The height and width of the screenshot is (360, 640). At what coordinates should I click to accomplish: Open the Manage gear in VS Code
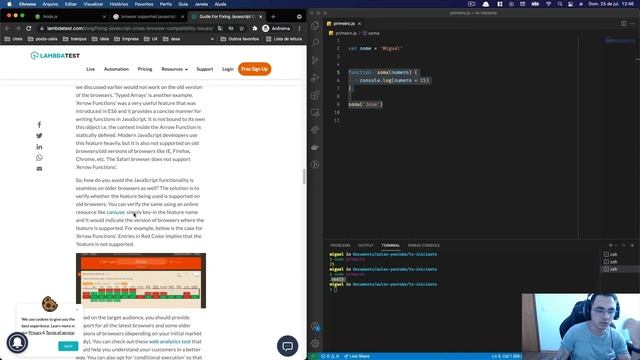coord(315,343)
